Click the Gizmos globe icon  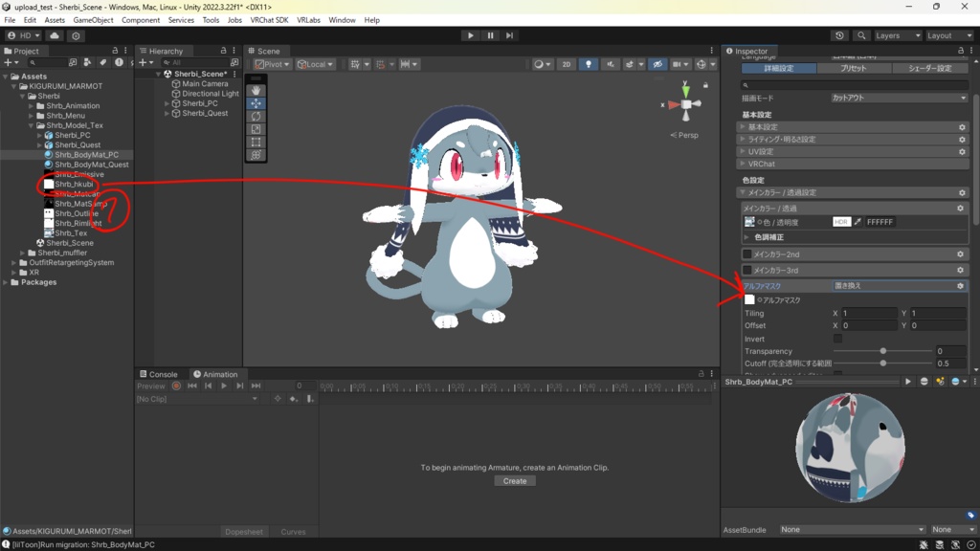click(x=702, y=64)
